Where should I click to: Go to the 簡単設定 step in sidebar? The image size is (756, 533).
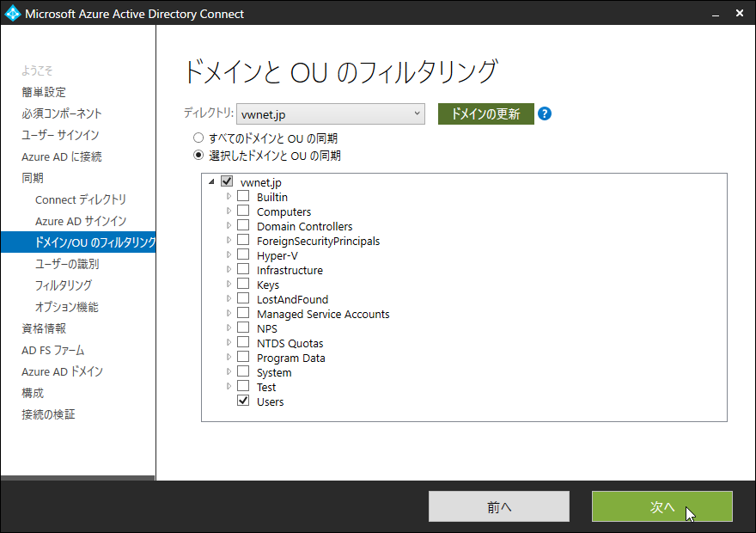44,92
